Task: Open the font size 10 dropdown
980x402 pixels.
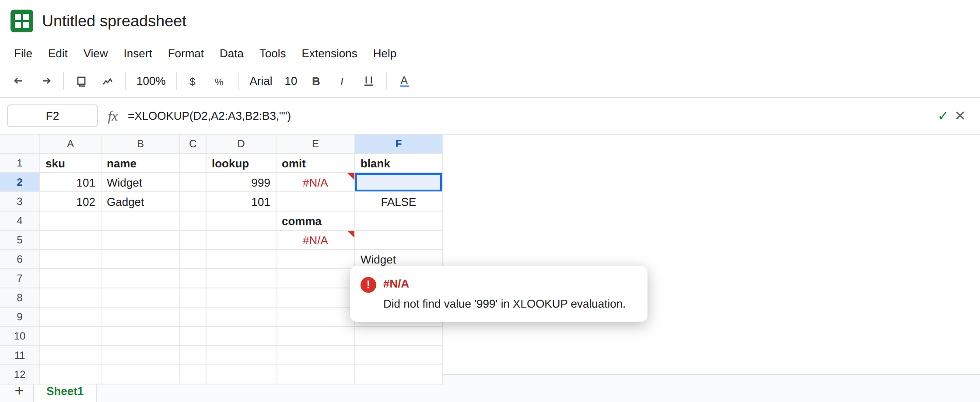Action: [291, 81]
